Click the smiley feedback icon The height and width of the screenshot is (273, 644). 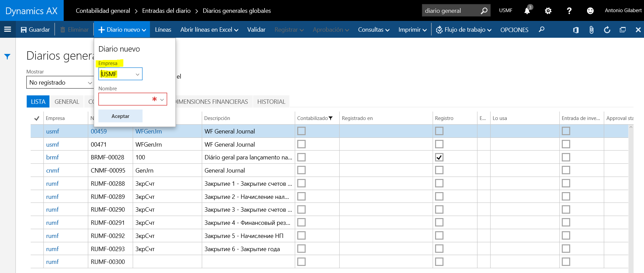tap(590, 11)
